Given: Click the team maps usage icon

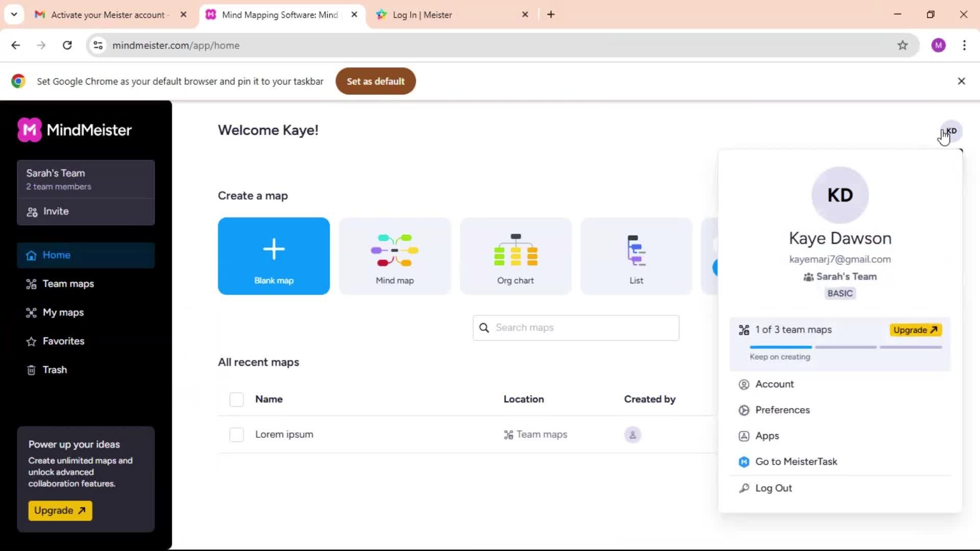Looking at the screenshot, I should (x=744, y=330).
